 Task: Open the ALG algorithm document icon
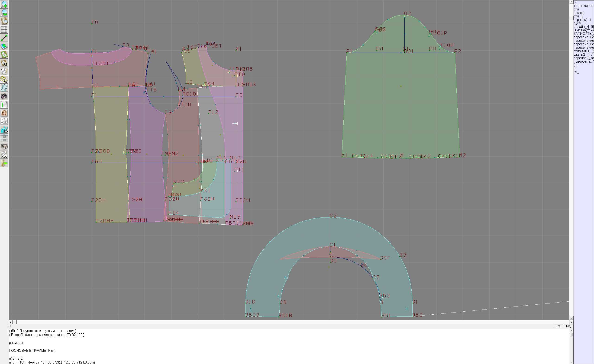pyautogui.click(x=4, y=155)
